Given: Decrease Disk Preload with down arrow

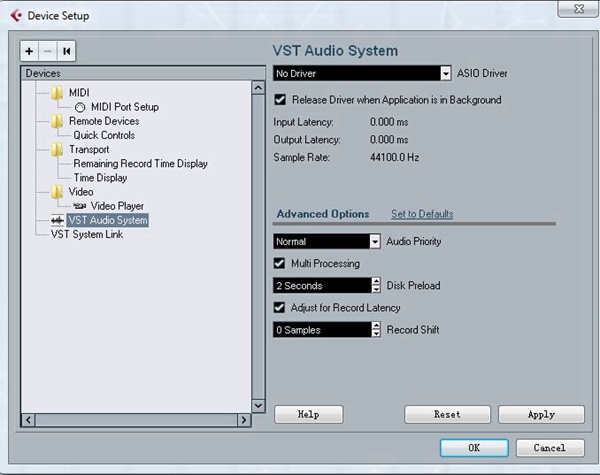Looking at the screenshot, I should (x=376, y=289).
